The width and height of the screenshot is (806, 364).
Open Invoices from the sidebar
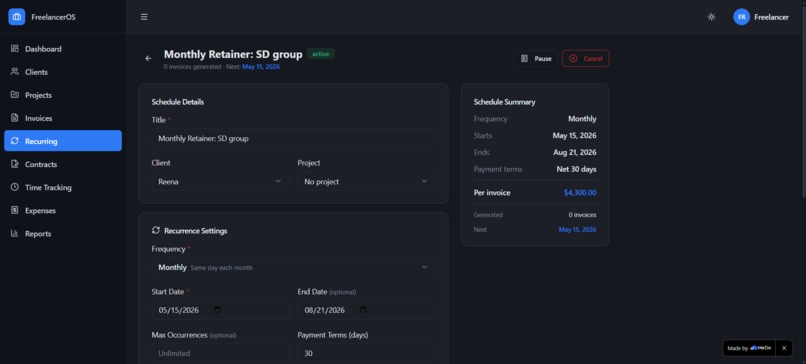click(63, 118)
